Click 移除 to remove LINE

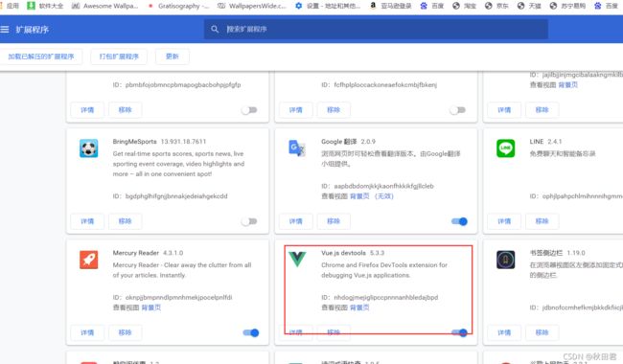542,221
